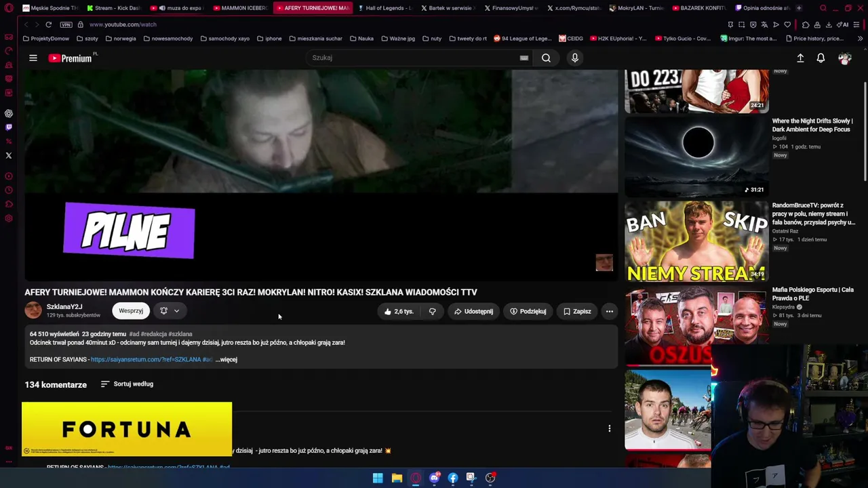868x488 pixels.
Task: Open more actions menu under the video
Action: tap(609, 312)
